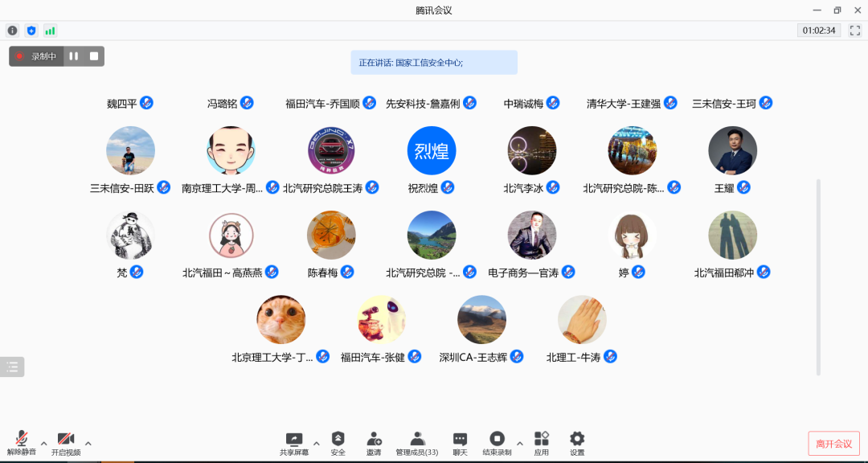
Task: Expand share screen options arrow
Action: click(x=316, y=443)
